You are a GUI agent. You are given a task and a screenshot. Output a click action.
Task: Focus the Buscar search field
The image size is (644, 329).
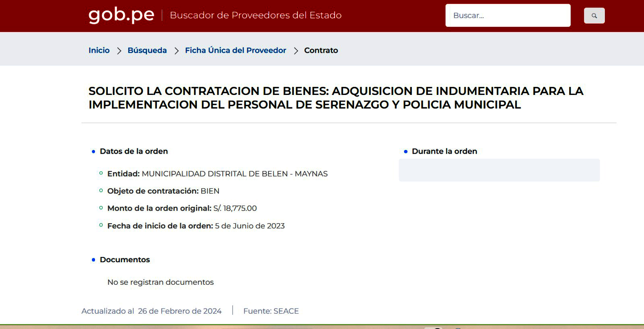[x=508, y=16]
